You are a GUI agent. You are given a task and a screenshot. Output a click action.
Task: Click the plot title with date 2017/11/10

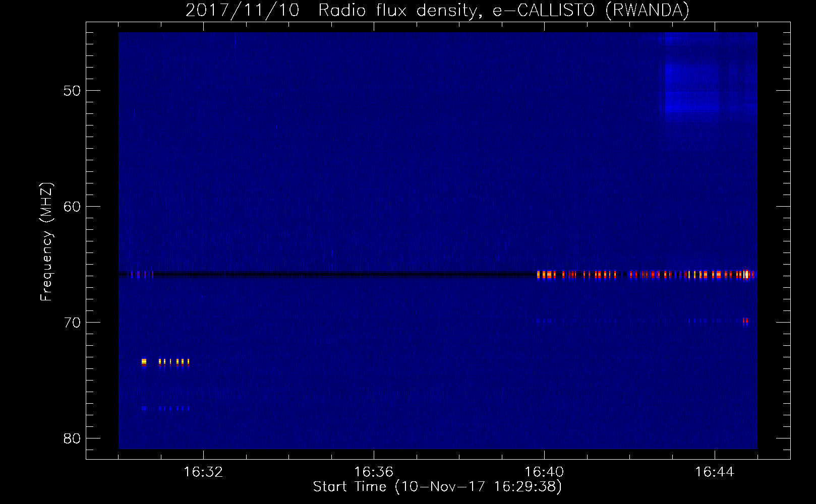point(437,10)
